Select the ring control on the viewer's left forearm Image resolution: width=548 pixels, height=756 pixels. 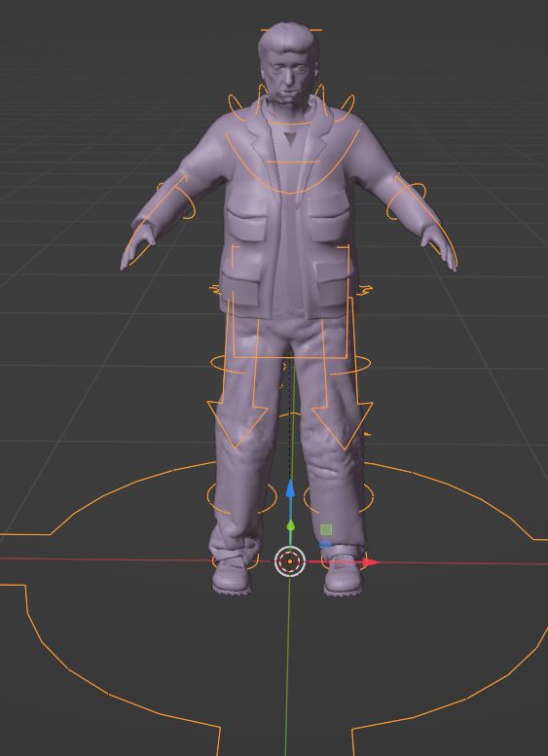tap(178, 201)
